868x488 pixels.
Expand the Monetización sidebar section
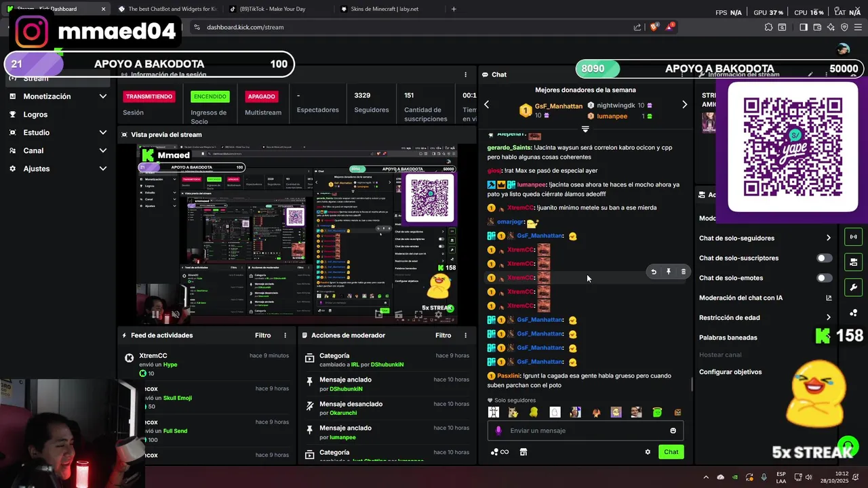click(x=102, y=96)
